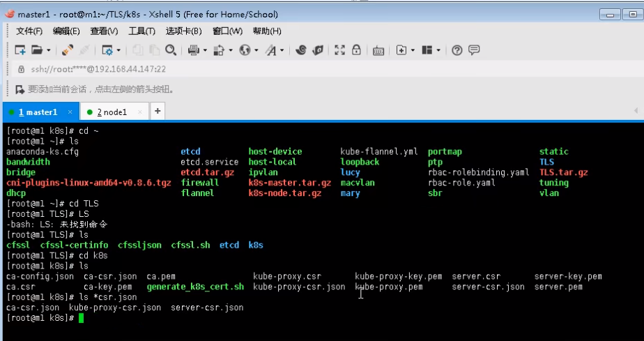The height and width of the screenshot is (341, 644).
Task: Click the plus button to add tab
Action: [158, 112]
